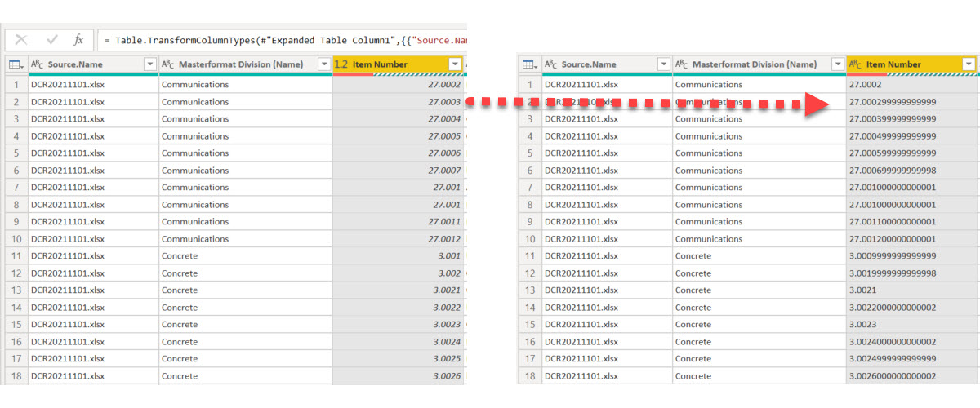This screenshot has height=408, width=980.
Task: Click into the Table.TransformColumnTypes formula field
Action: [281, 39]
